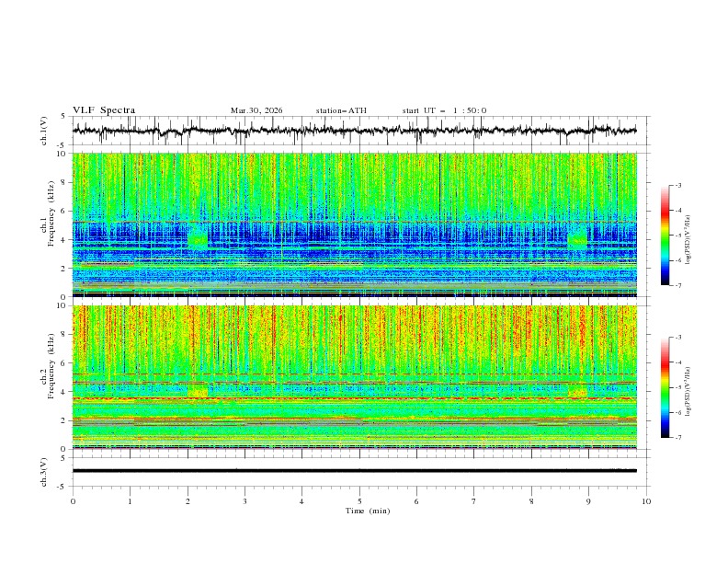
Task: Click the 'station=ATH' label
Action: 341,110
